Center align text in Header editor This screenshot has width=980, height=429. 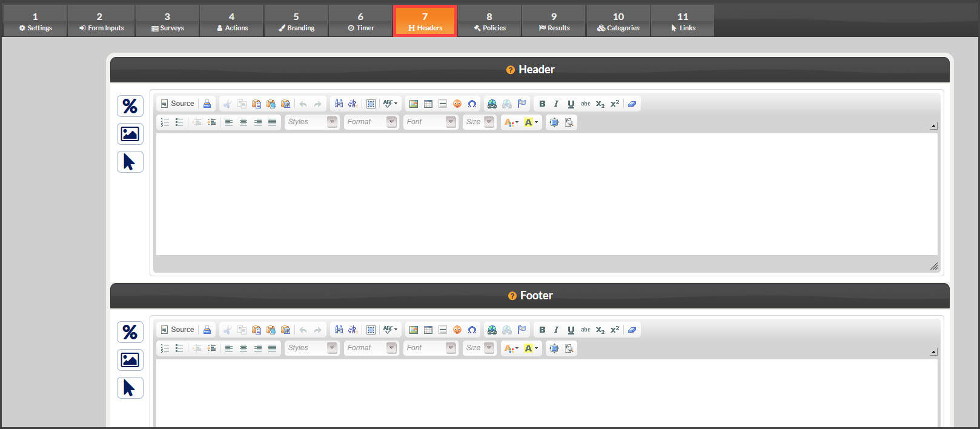pos(243,122)
